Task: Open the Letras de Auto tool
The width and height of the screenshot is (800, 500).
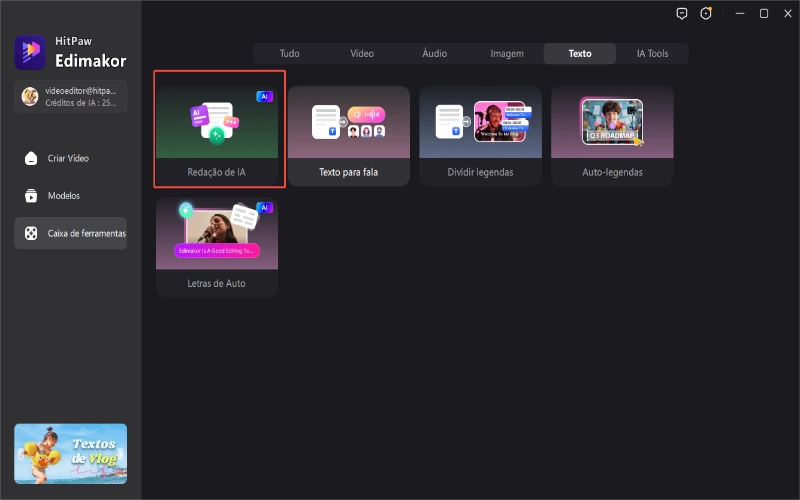Action: pos(217,247)
